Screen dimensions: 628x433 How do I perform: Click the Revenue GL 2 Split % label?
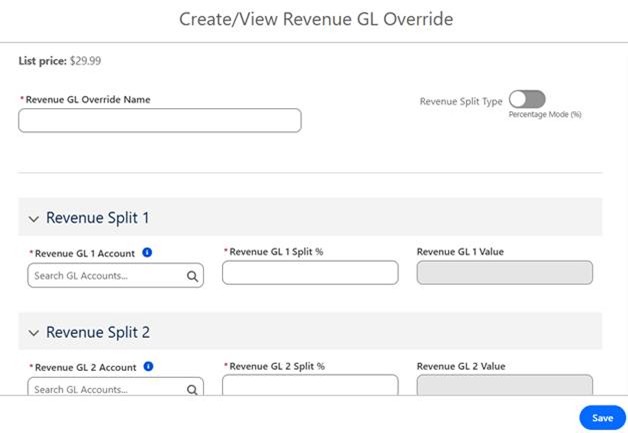click(277, 366)
